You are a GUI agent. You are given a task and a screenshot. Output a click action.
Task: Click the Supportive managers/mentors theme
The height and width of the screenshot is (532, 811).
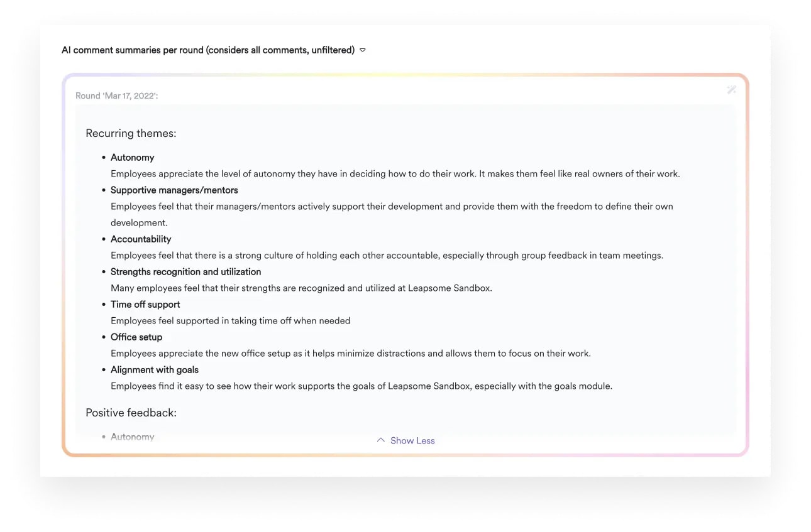174,190
